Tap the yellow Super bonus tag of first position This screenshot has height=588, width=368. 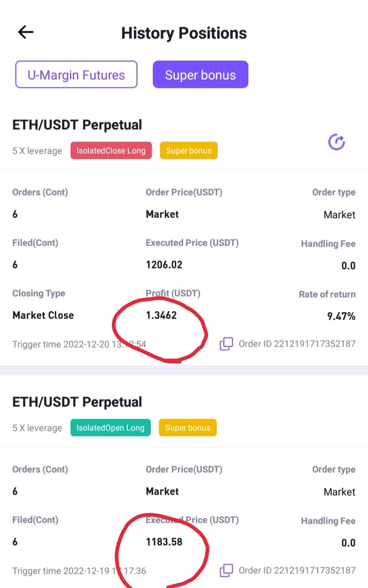[x=189, y=151]
